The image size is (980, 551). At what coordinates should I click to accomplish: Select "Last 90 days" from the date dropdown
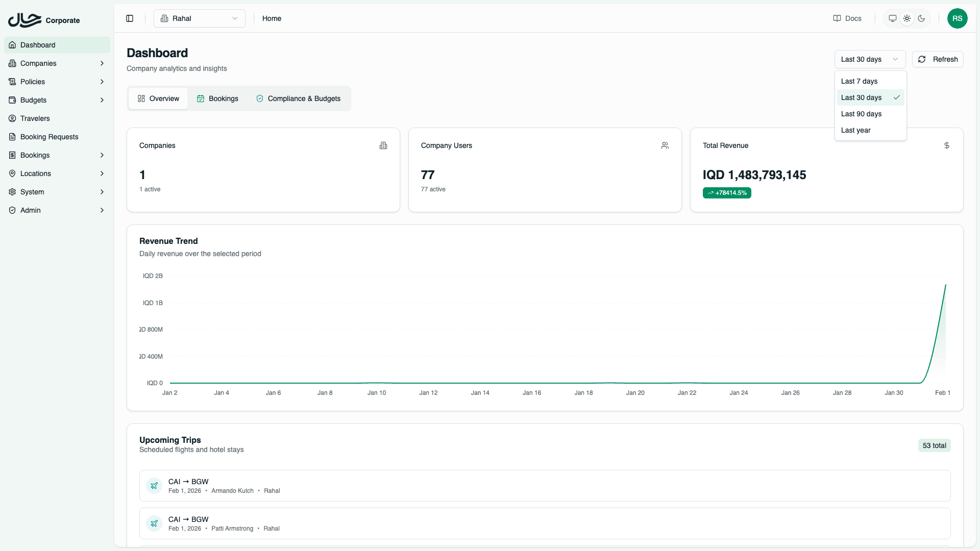[861, 114]
